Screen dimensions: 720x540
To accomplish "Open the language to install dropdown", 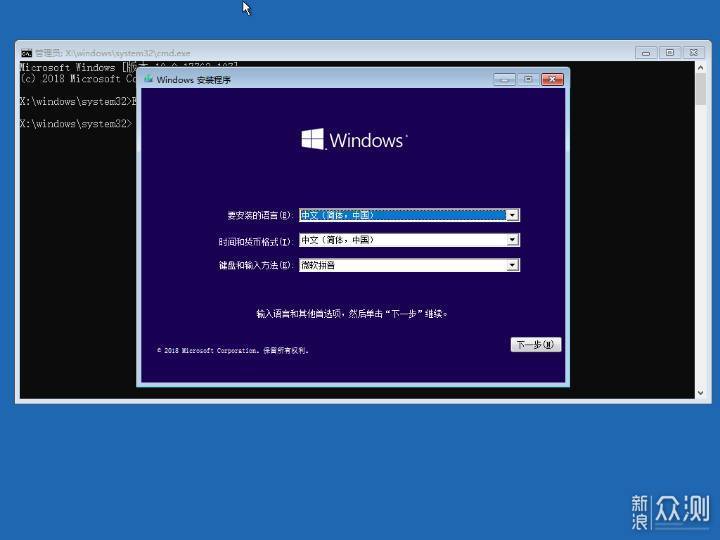I will pyautogui.click(x=512, y=215).
